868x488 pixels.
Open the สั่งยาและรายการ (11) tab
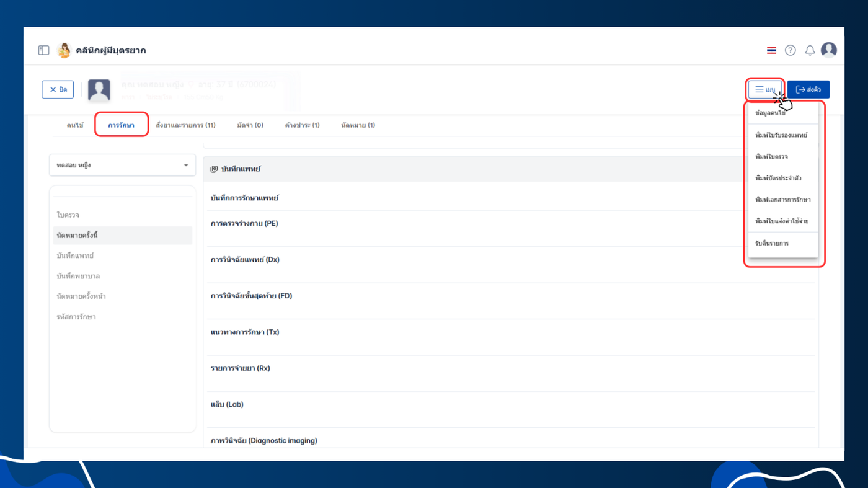[186, 125]
